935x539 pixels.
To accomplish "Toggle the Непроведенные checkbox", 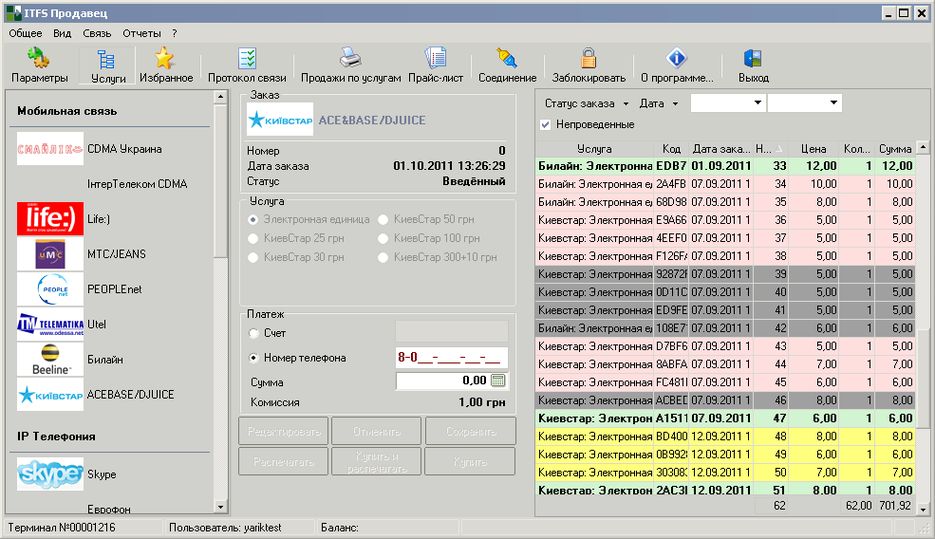I will (x=545, y=125).
